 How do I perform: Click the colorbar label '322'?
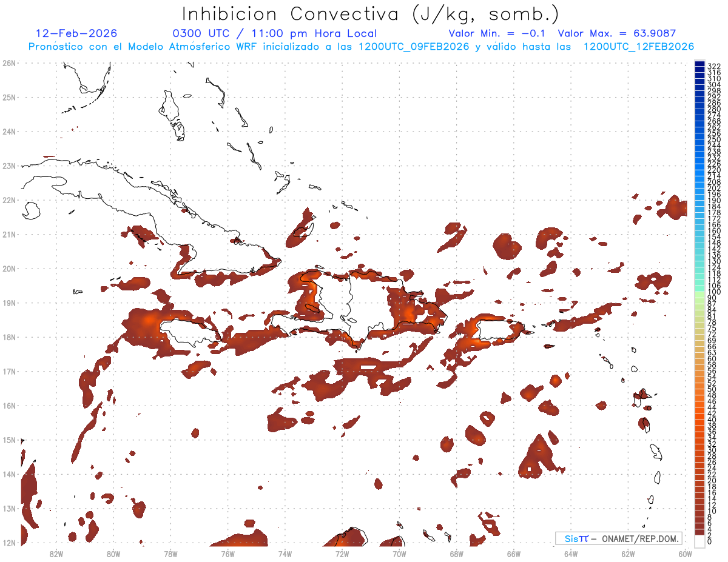(713, 66)
